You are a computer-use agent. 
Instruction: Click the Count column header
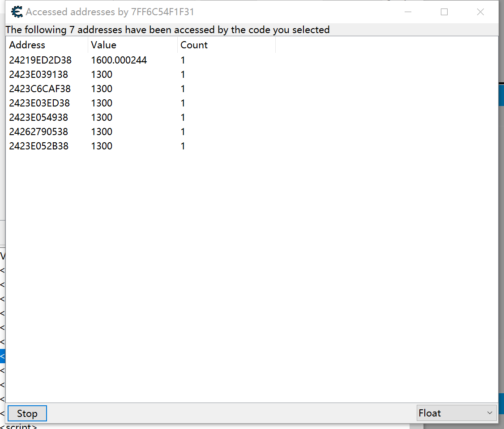(x=194, y=45)
